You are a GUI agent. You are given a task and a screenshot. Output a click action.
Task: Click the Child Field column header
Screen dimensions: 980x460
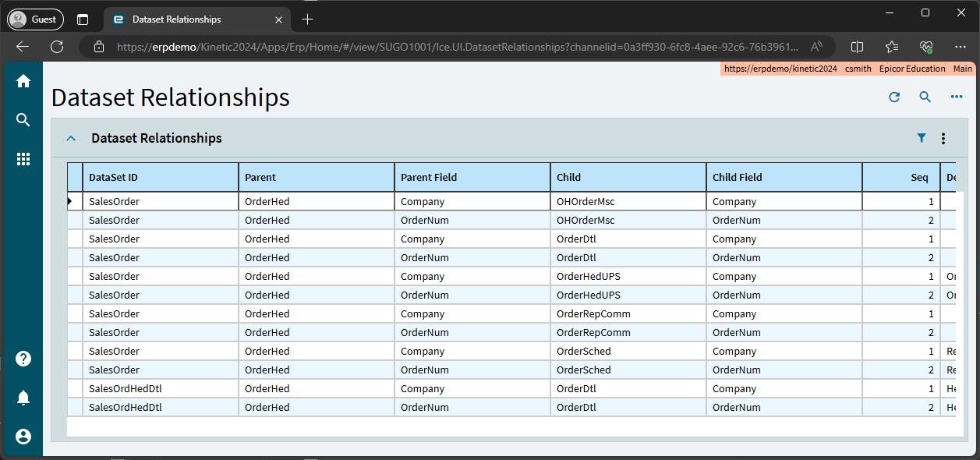(784, 177)
